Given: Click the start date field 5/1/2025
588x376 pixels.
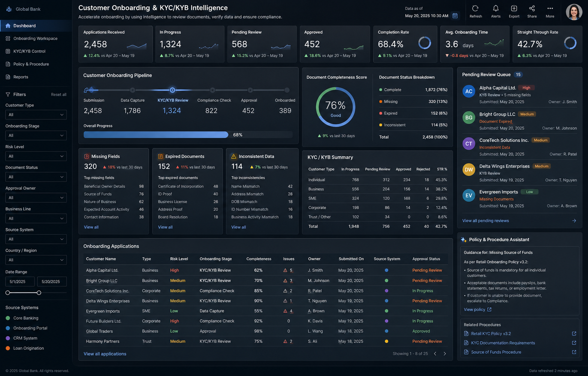Looking at the screenshot, I should tap(20, 282).
